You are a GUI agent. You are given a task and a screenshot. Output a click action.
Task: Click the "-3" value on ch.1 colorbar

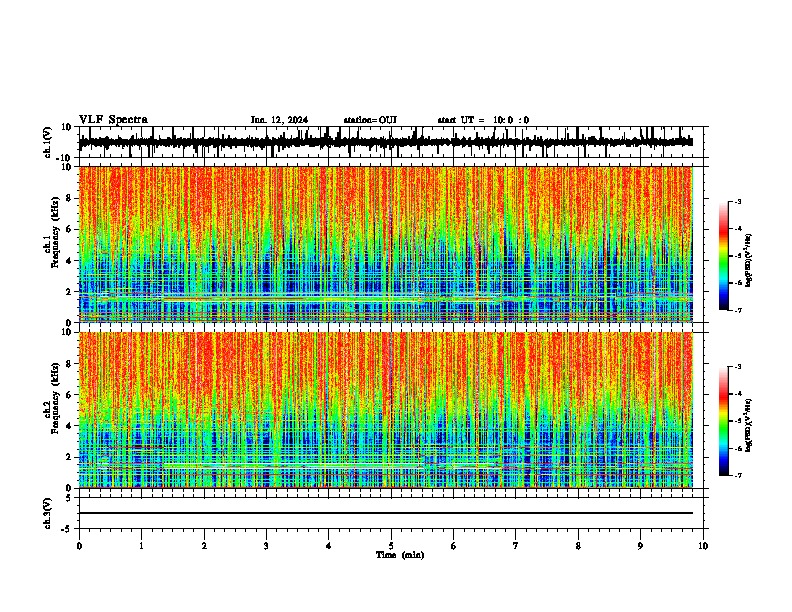click(x=737, y=201)
